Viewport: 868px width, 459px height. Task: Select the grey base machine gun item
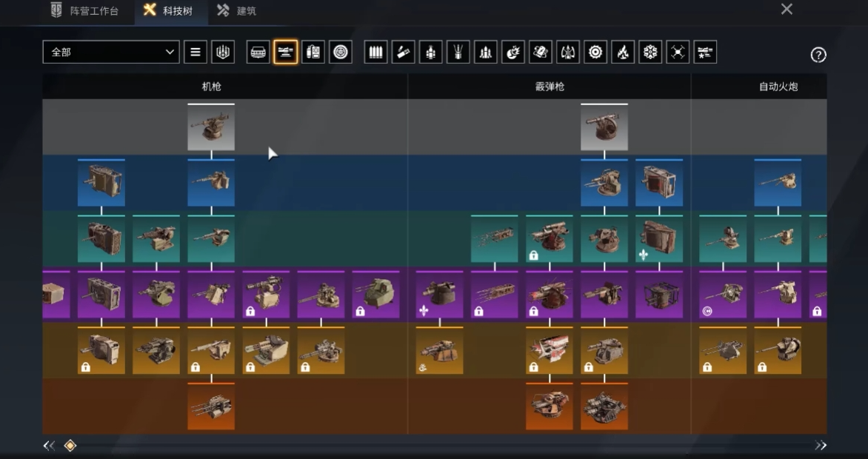pyautogui.click(x=211, y=127)
